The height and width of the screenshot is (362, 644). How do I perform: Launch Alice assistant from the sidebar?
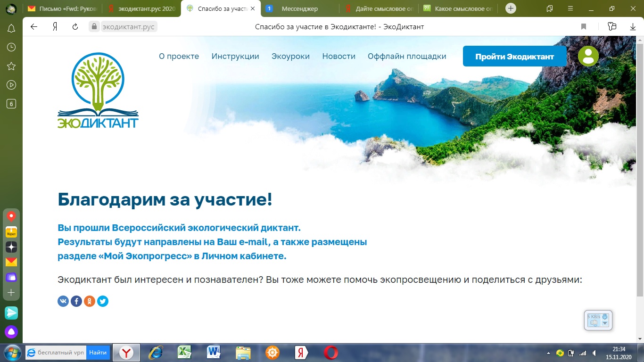(11, 332)
